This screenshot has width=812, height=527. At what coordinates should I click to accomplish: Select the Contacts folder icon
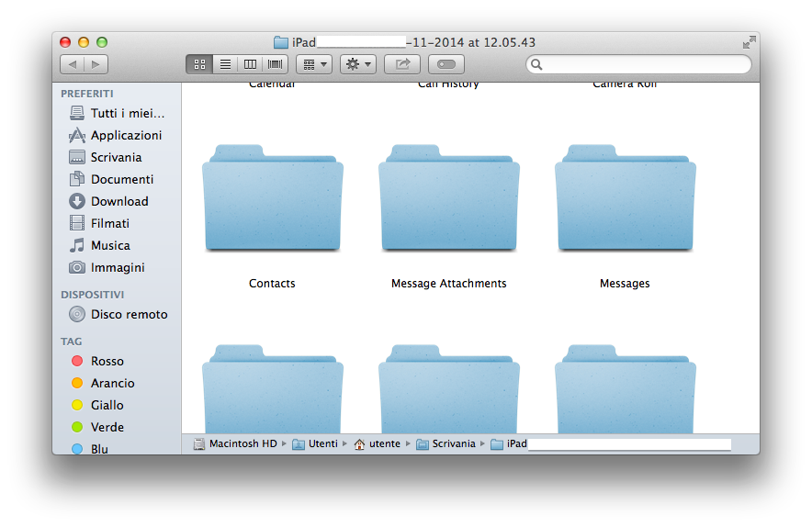coord(273,198)
